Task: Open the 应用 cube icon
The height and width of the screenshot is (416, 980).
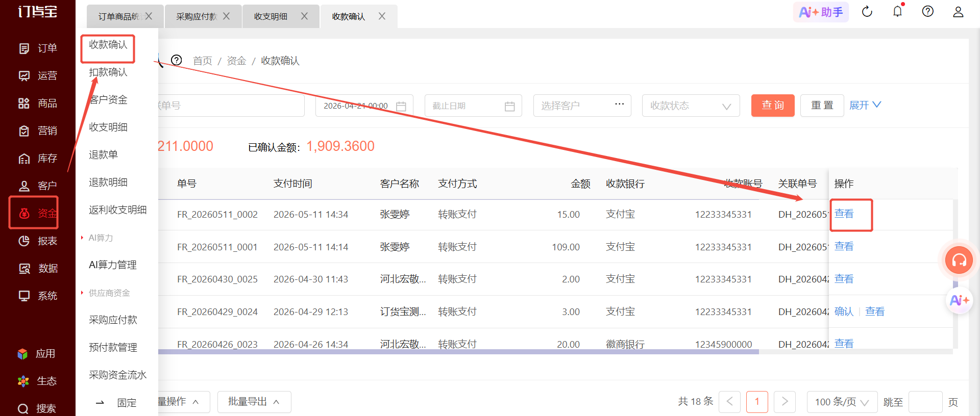Action: click(x=22, y=354)
